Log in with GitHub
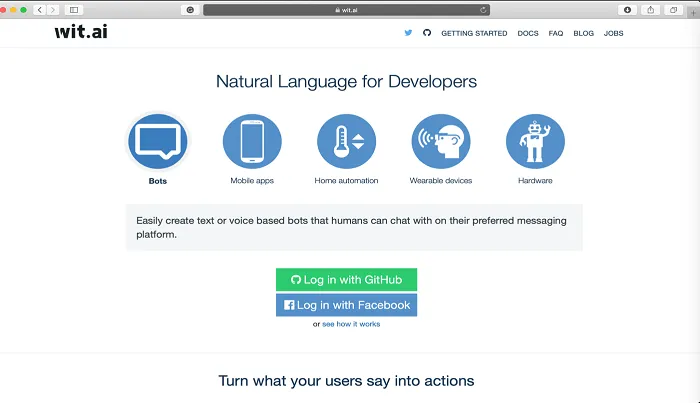The width and height of the screenshot is (700, 403). pyautogui.click(x=346, y=280)
